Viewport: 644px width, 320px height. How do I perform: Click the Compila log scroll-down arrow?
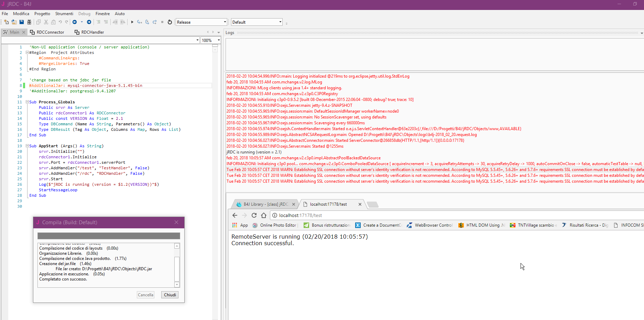[x=177, y=285]
